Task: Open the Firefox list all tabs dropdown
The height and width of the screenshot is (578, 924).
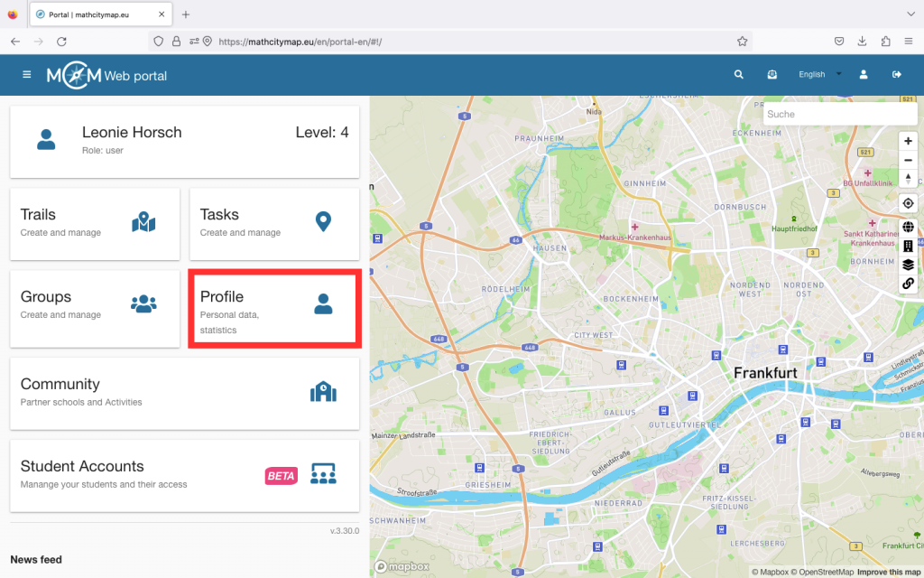Action: pos(910,14)
